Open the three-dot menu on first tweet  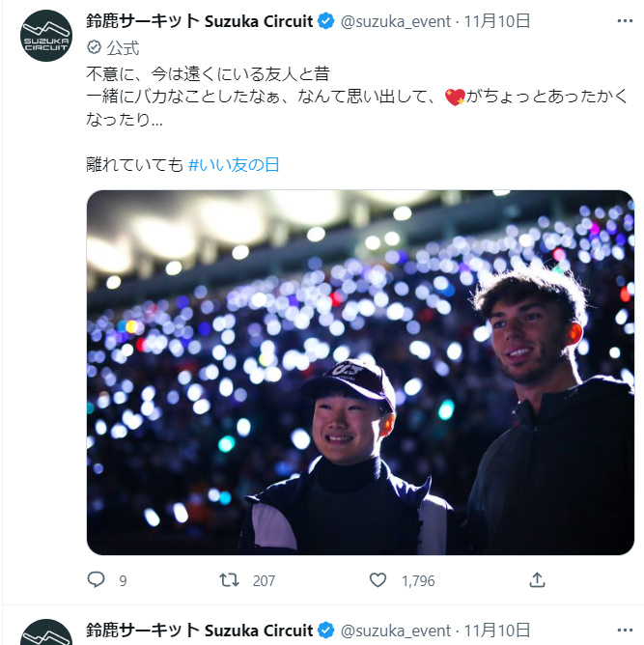[x=625, y=21]
